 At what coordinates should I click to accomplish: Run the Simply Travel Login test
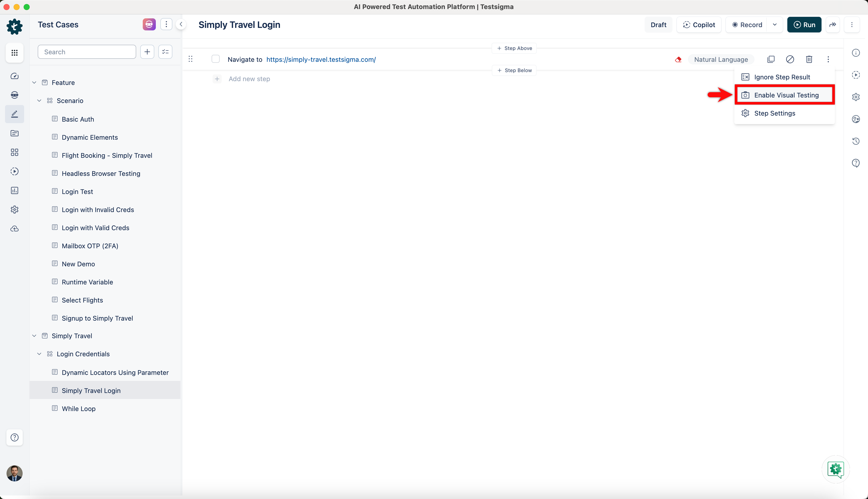point(805,24)
